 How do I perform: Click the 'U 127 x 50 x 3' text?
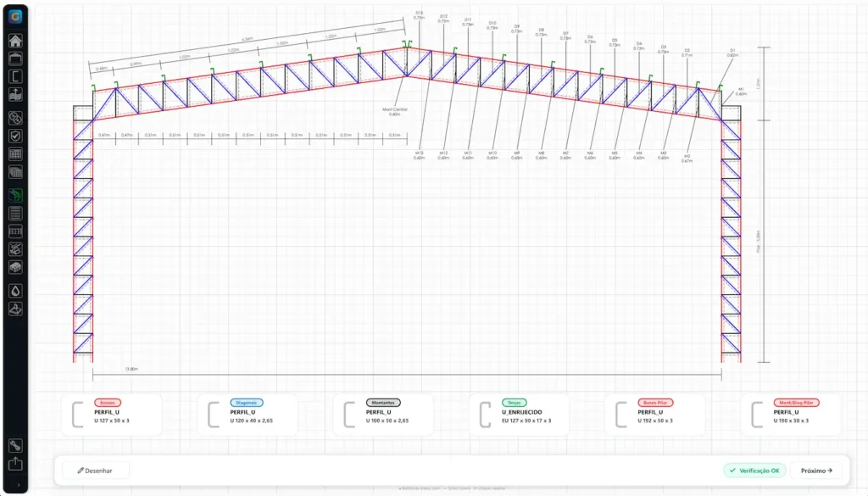(x=112, y=421)
